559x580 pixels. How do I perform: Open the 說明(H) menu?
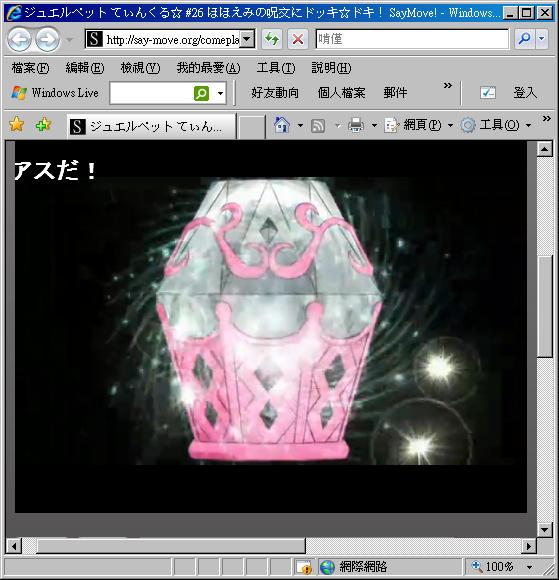pyautogui.click(x=331, y=68)
